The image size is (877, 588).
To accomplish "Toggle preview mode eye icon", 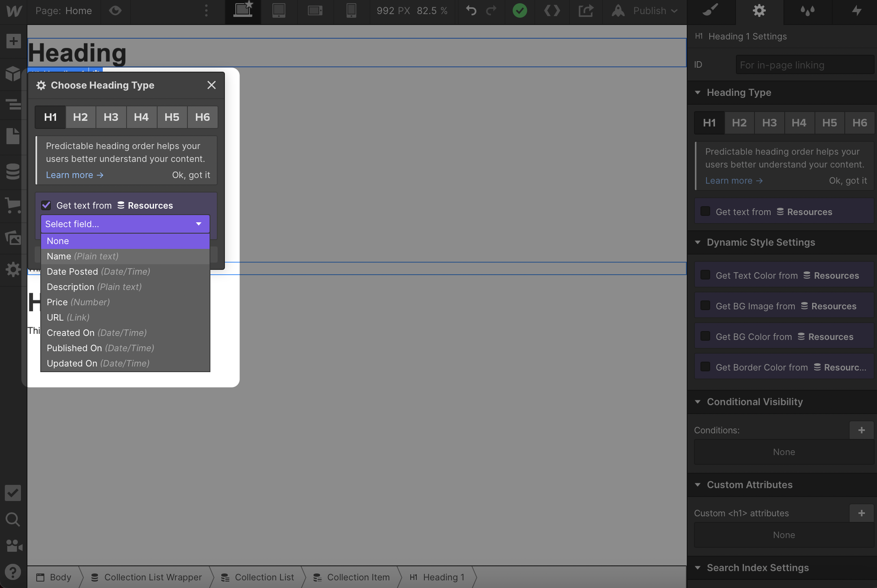I will click(x=115, y=11).
